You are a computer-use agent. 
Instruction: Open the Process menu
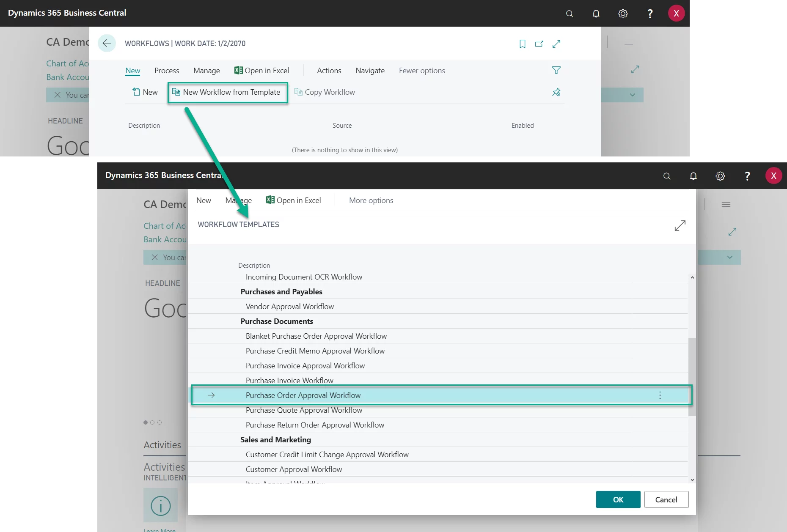pyautogui.click(x=166, y=71)
